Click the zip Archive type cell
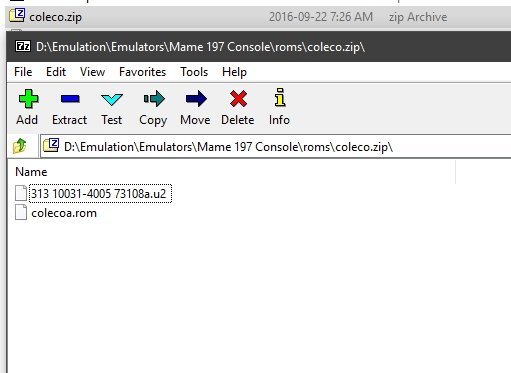This screenshot has height=373, width=511. 418,17
